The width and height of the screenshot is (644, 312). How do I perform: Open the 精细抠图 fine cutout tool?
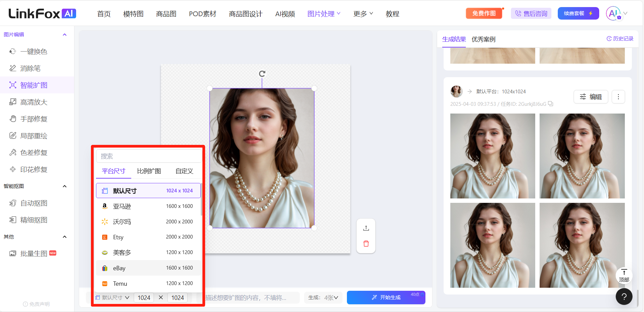click(33, 220)
